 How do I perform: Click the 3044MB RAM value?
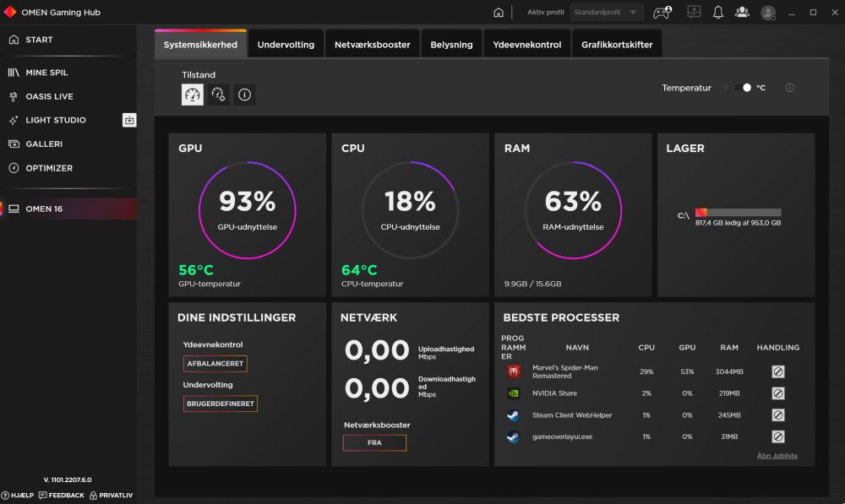pyautogui.click(x=729, y=371)
